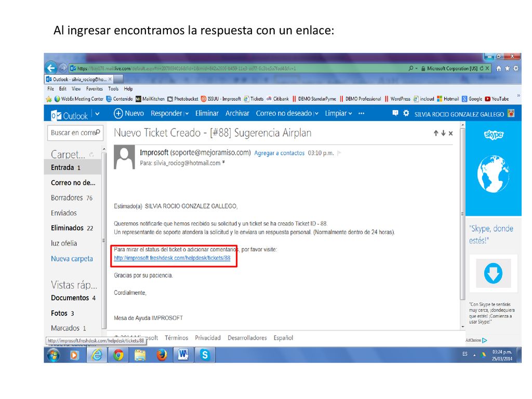
Task: Expand the recipient details arrow
Action: click(223, 163)
